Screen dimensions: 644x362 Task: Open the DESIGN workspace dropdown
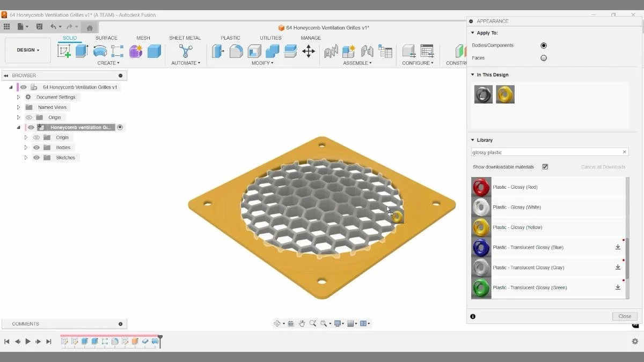coord(27,49)
